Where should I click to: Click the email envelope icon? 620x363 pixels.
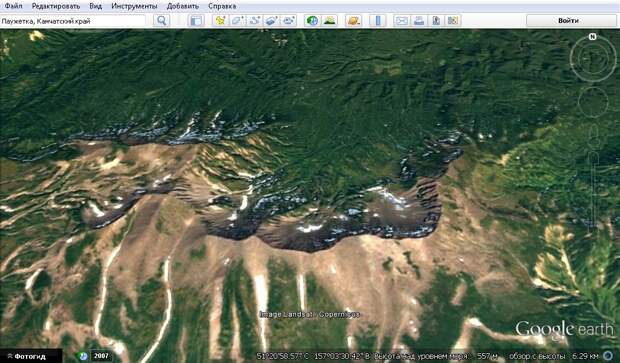(402, 21)
